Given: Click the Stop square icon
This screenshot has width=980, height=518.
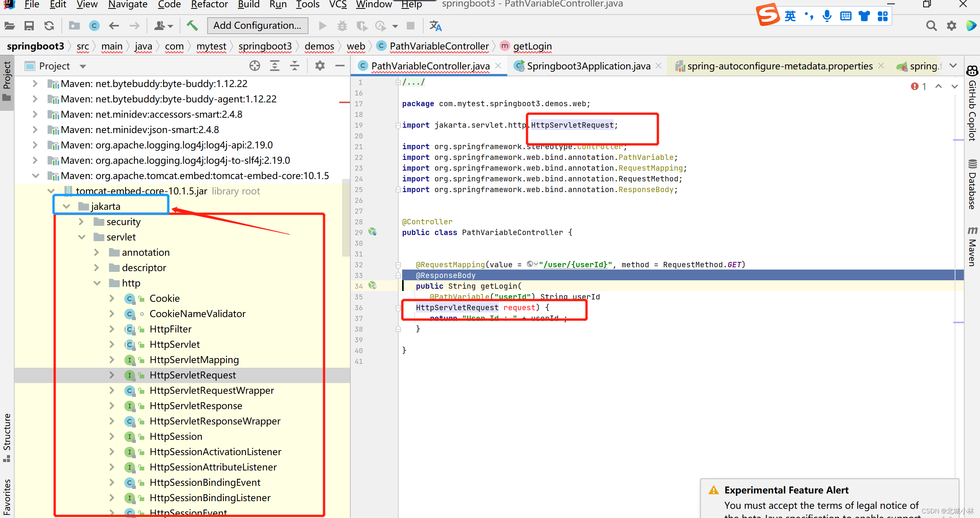Looking at the screenshot, I should click(x=411, y=26).
